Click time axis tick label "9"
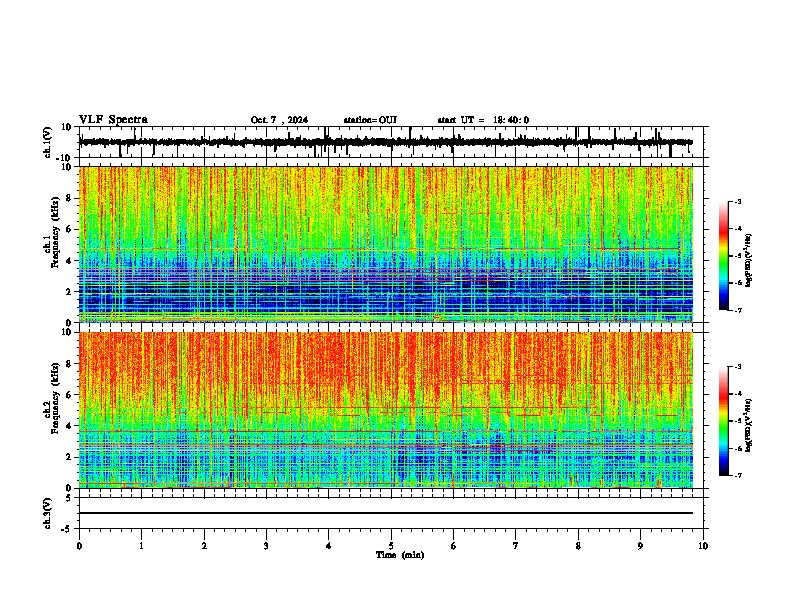 point(640,546)
